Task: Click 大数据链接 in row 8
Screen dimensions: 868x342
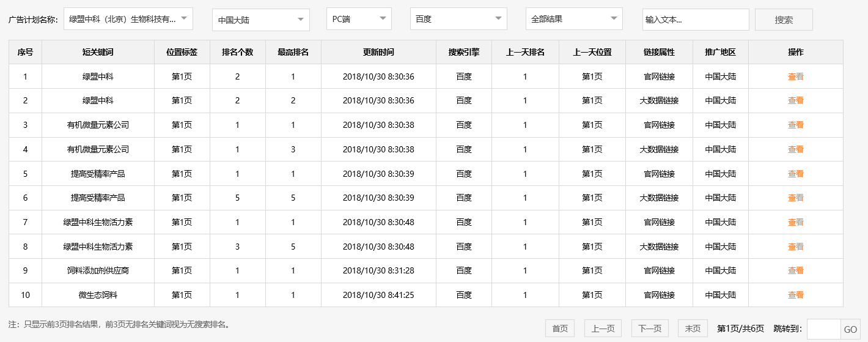Action: [659, 247]
